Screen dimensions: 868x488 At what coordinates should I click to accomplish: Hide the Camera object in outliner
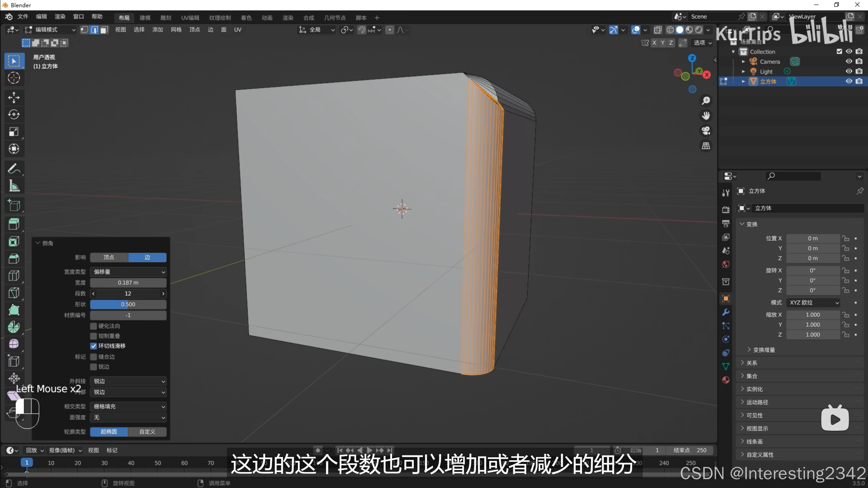point(849,61)
